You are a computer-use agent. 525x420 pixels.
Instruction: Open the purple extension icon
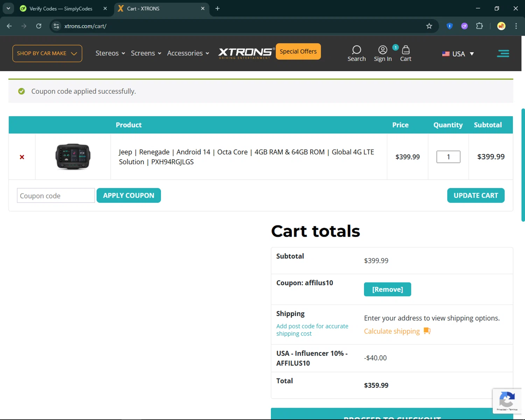point(464,26)
